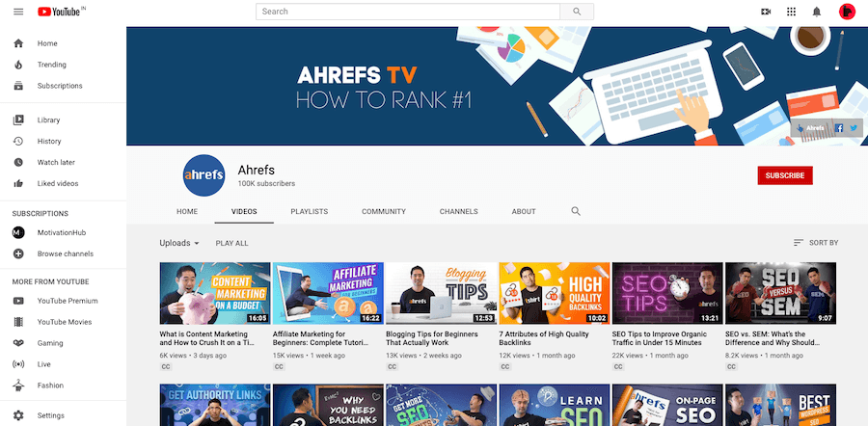Click the red Subscribe button
The image size is (868, 426).
coord(785,175)
